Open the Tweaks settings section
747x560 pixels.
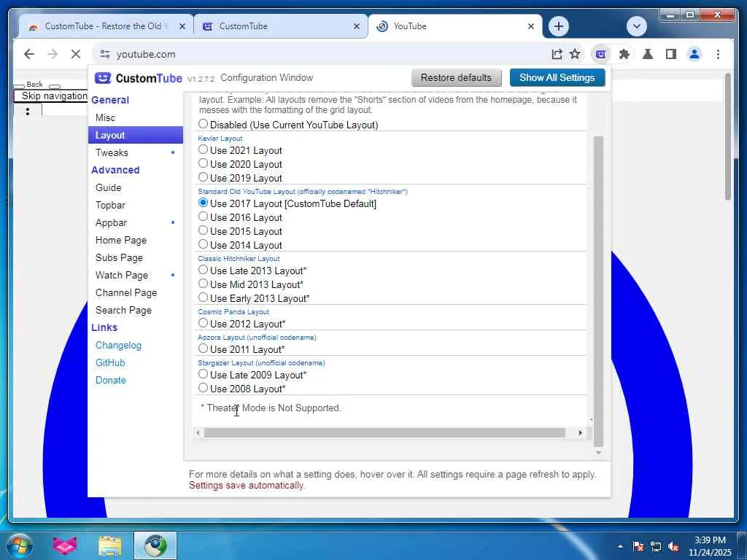(x=135, y=153)
